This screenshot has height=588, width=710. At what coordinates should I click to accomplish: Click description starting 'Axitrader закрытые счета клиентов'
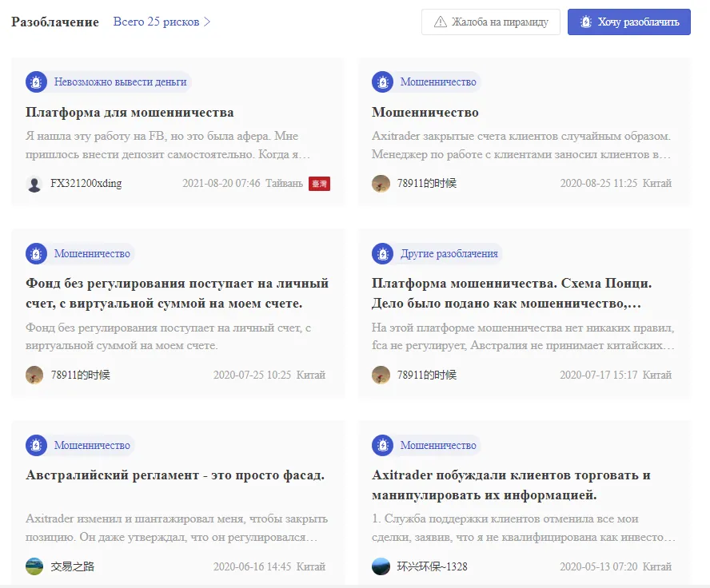(x=521, y=145)
